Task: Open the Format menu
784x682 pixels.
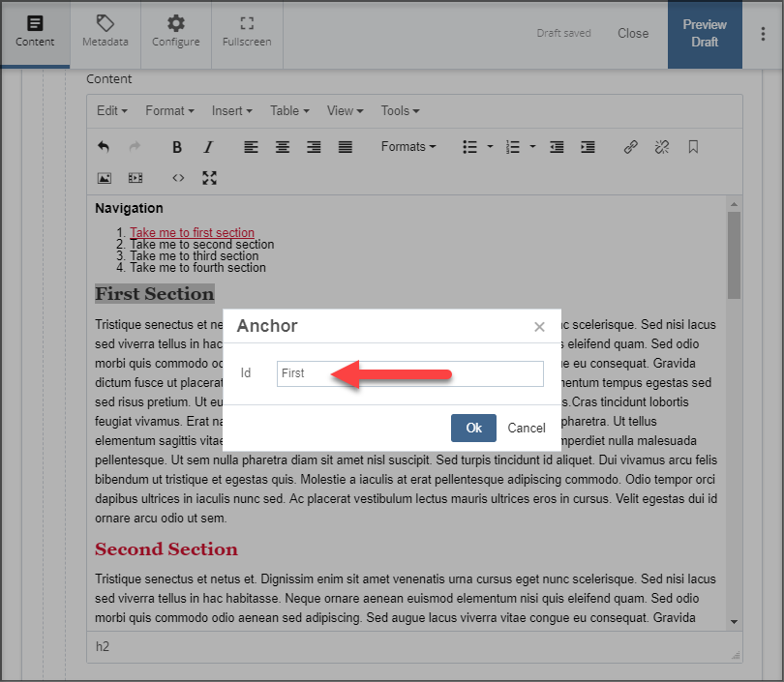Action: click(169, 111)
